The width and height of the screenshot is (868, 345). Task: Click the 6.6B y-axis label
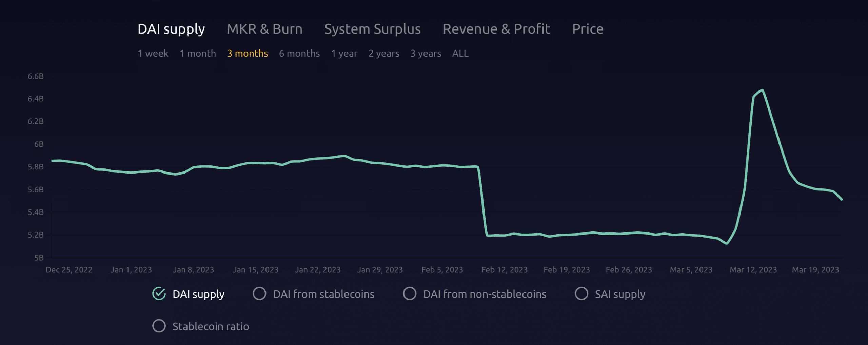coord(36,76)
